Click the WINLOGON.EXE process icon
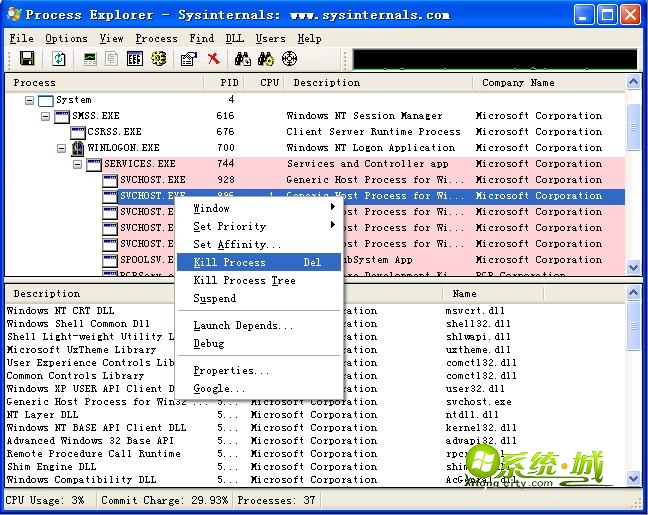Image resolution: width=648 pixels, height=515 pixels. 78,148
